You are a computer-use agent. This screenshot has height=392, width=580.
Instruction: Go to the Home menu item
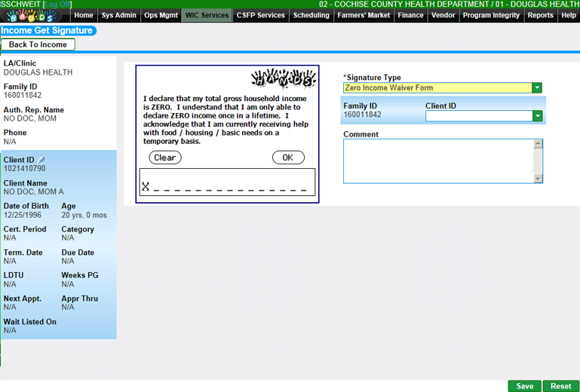click(84, 15)
